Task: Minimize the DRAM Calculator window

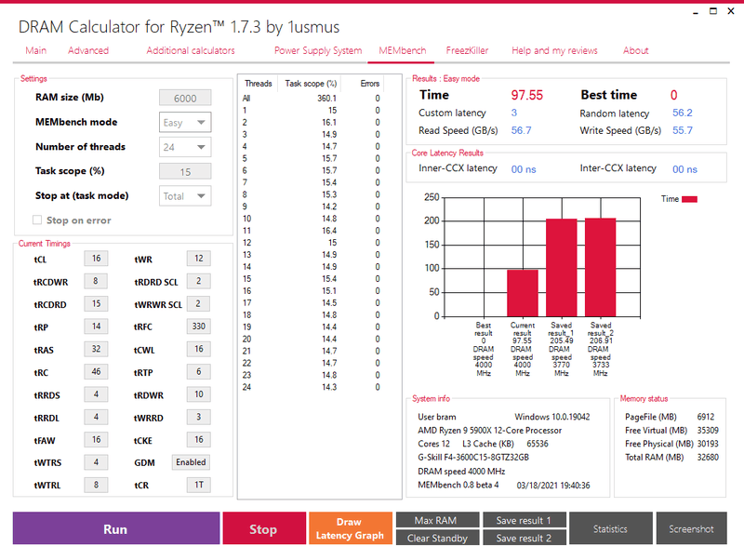Action: 696,11
